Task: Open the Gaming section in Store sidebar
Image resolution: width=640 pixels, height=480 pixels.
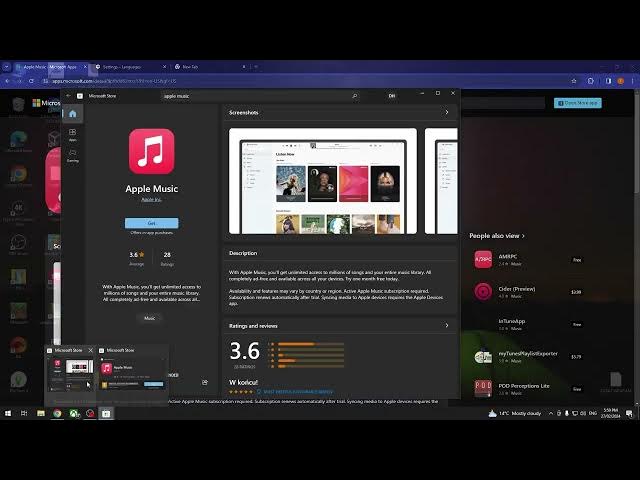Action: point(72,155)
